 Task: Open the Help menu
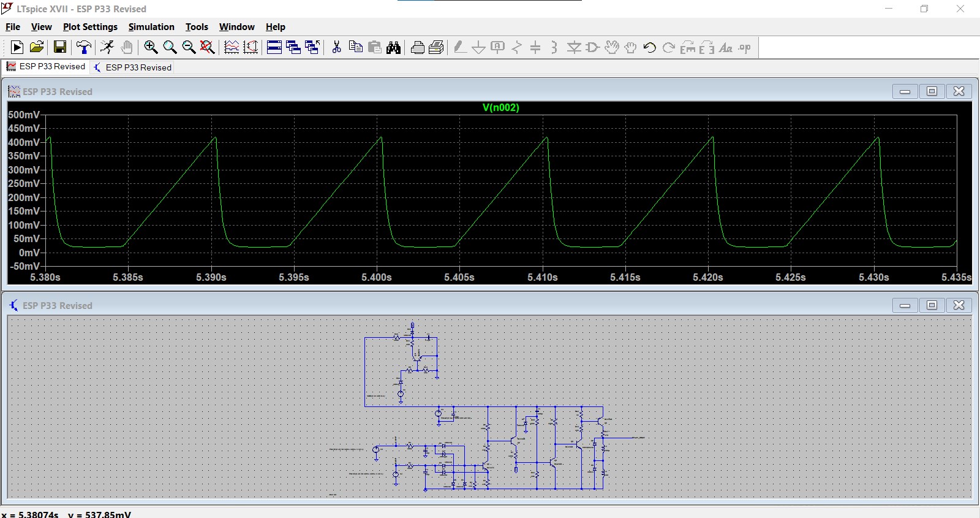(x=275, y=27)
